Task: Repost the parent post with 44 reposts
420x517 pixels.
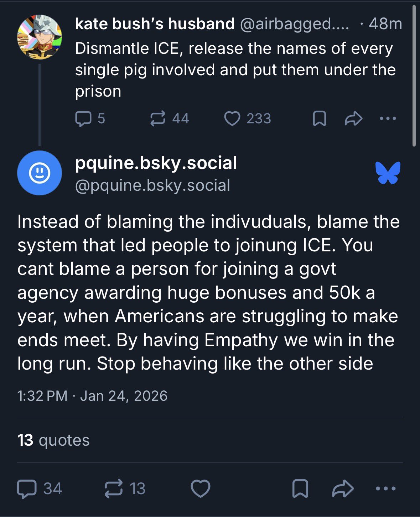Action: 158,119
